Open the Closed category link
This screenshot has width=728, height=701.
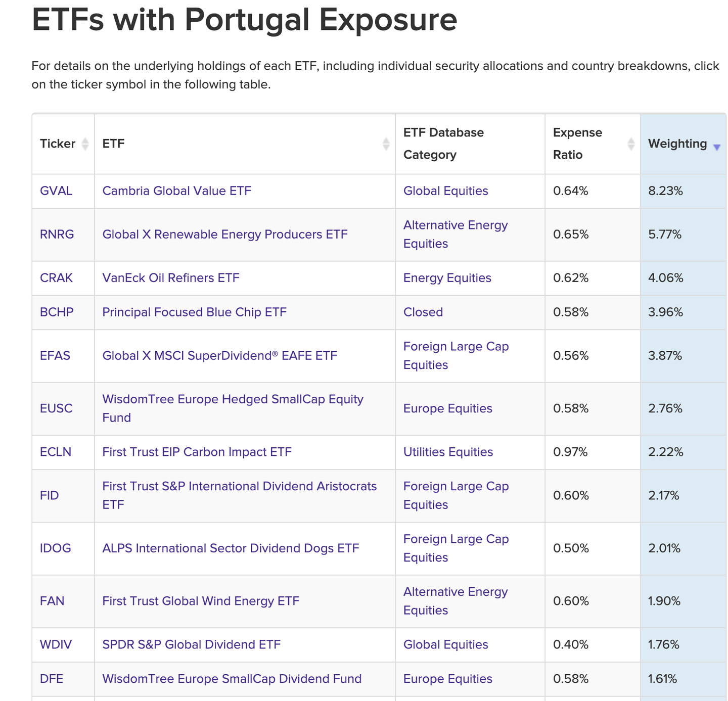point(423,312)
